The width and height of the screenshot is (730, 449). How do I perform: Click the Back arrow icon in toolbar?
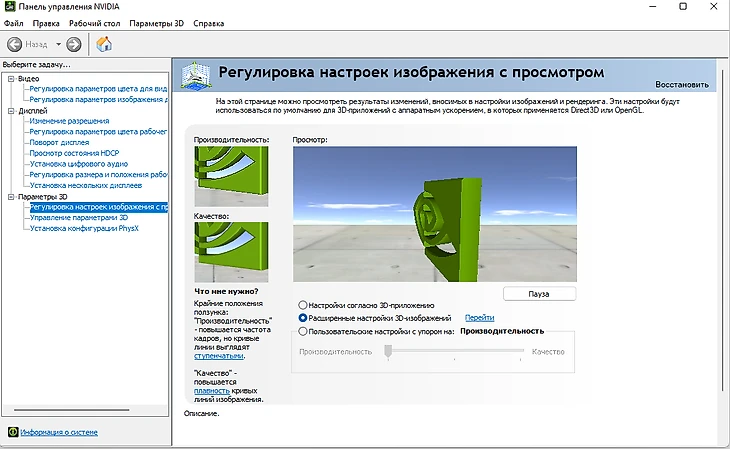click(15, 44)
